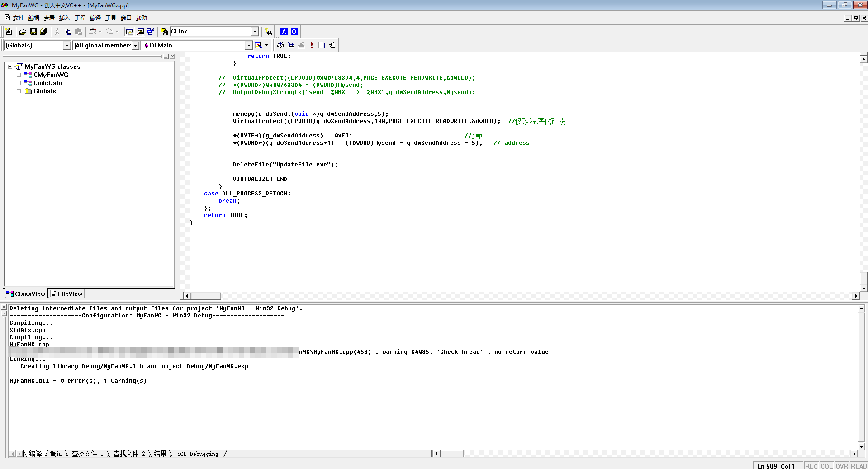The image size is (868, 469).
Task: Open the Window List icon
Action: click(x=150, y=32)
